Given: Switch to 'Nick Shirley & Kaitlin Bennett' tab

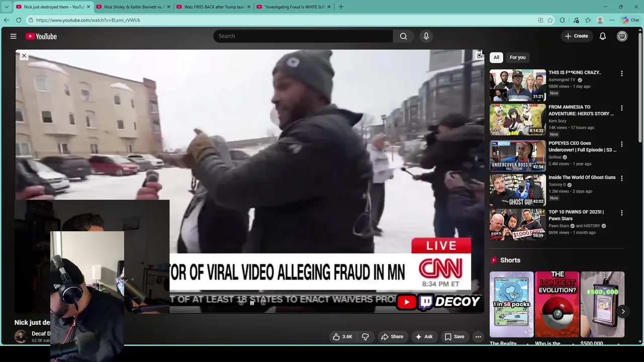Looking at the screenshot, I should click(134, 7).
